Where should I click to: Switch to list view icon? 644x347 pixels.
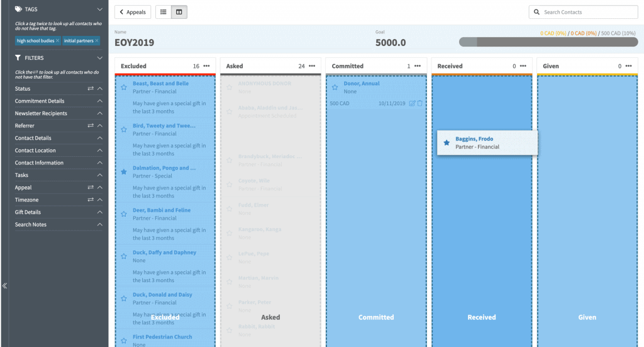pyautogui.click(x=164, y=12)
